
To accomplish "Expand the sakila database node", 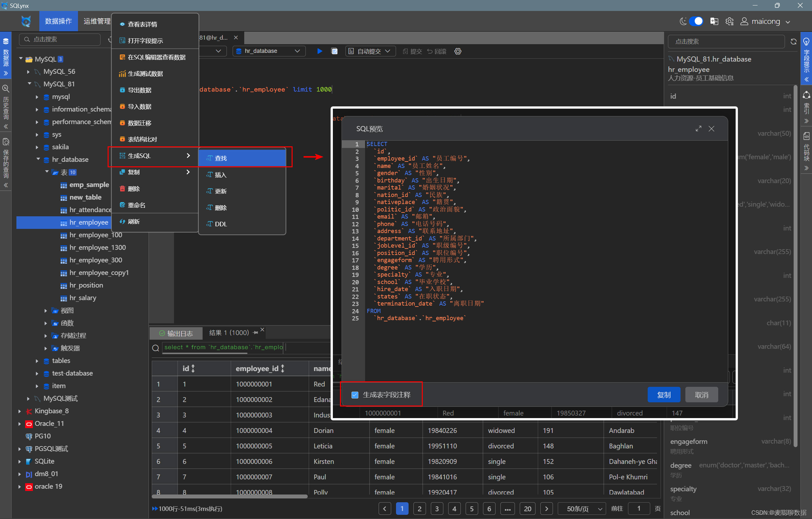I will pyautogui.click(x=37, y=147).
